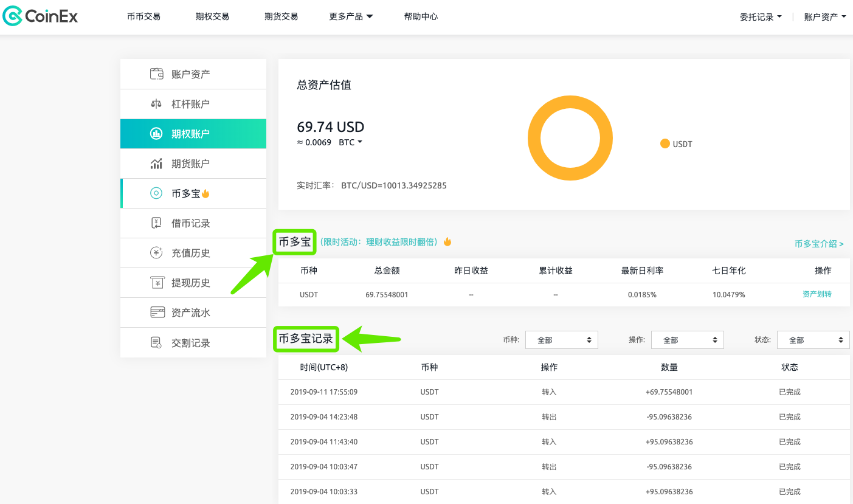Image resolution: width=853 pixels, height=504 pixels.
Task: Expand the 更多产品 menu
Action: point(351,16)
